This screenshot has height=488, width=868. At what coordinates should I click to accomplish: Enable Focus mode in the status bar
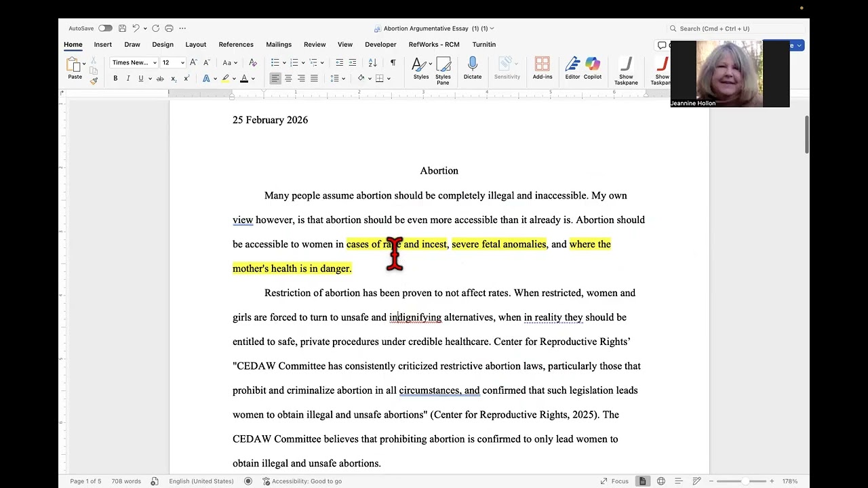(614, 481)
